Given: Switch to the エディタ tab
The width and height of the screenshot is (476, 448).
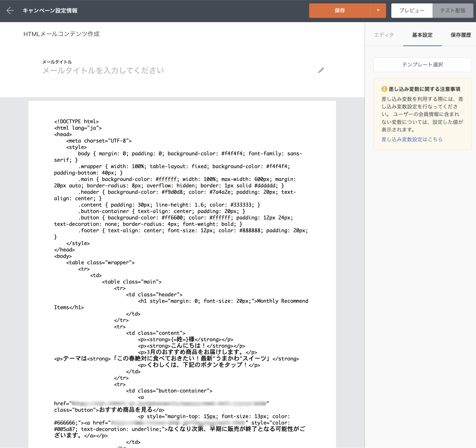Looking at the screenshot, I should [x=384, y=35].
